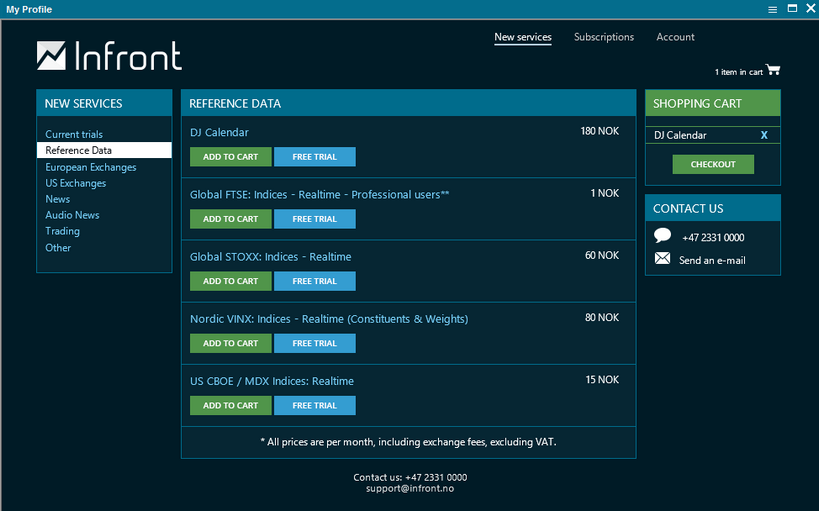The height and width of the screenshot is (511, 819).
Task: Click the Infront logo
Action: (109, 55)
